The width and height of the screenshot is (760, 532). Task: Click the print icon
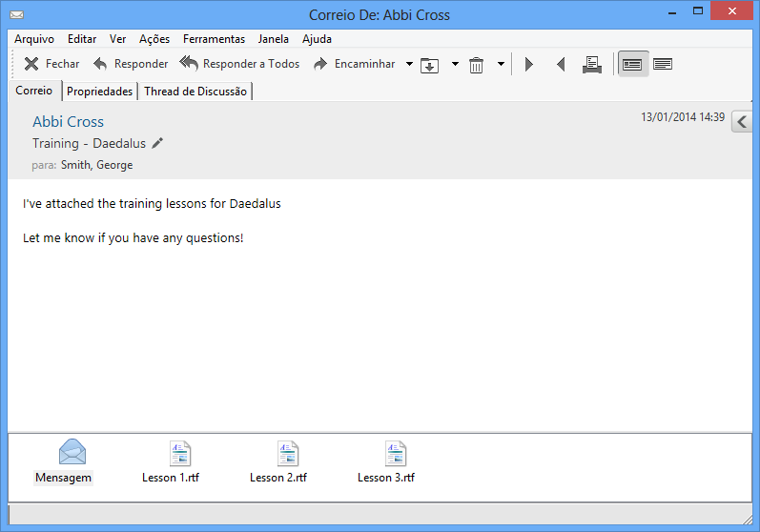pos(592,65)
